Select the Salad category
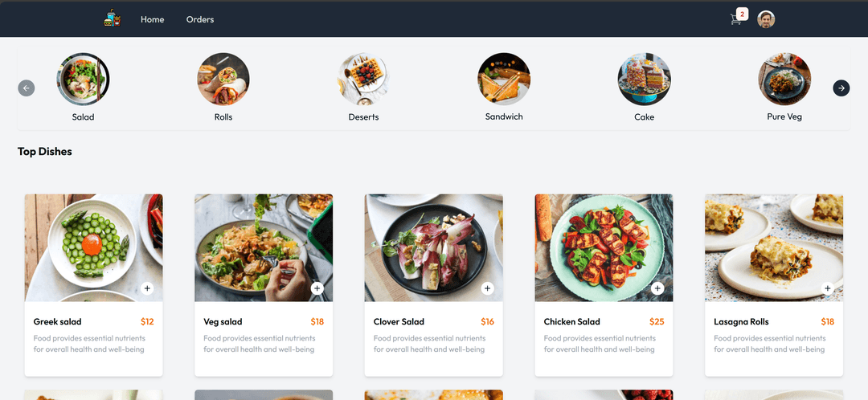The height and width of the screenshot is (400, 868). [83, 87]
